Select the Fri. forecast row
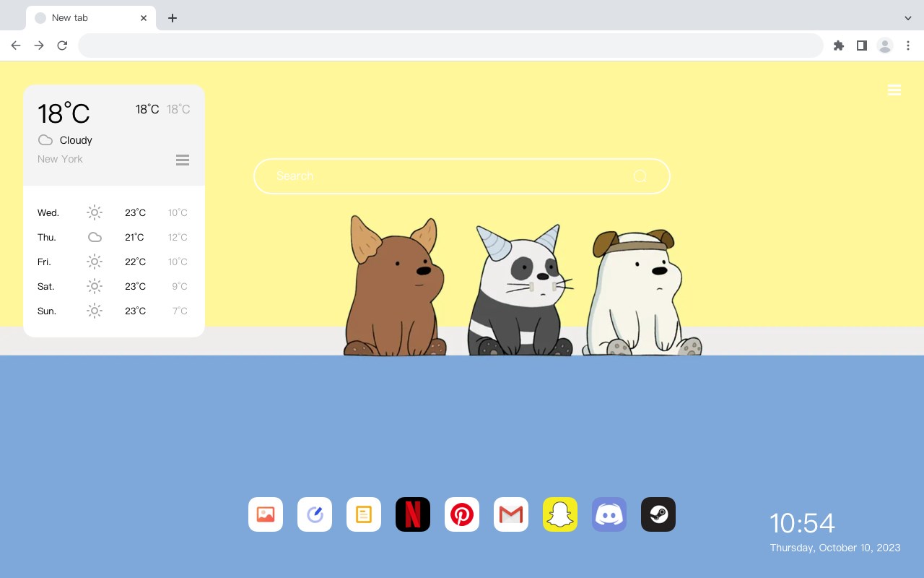Viewport: 924px width, 578px height. pyautogui.click(x=113, y=262)
